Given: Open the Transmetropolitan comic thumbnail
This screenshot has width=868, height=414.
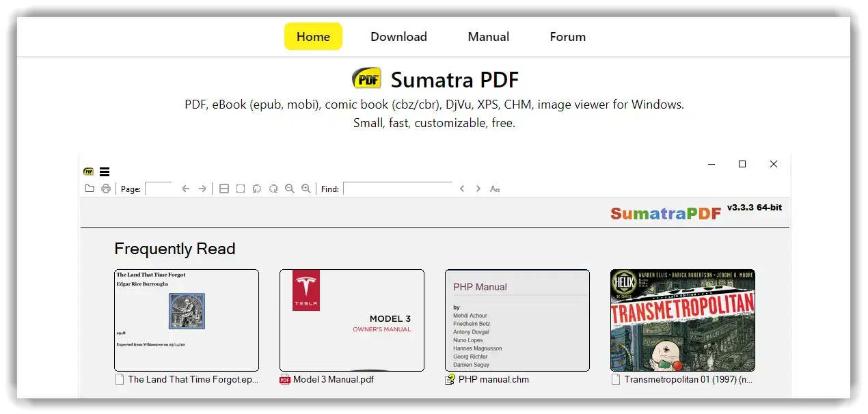Looking at the screenshot, I should pos(683,320).
